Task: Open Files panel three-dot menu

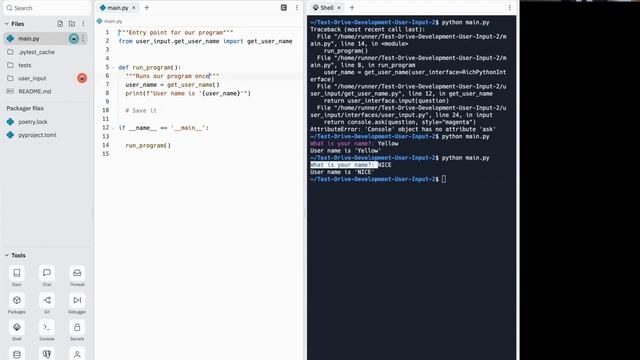Action: [x=83, y=24]
